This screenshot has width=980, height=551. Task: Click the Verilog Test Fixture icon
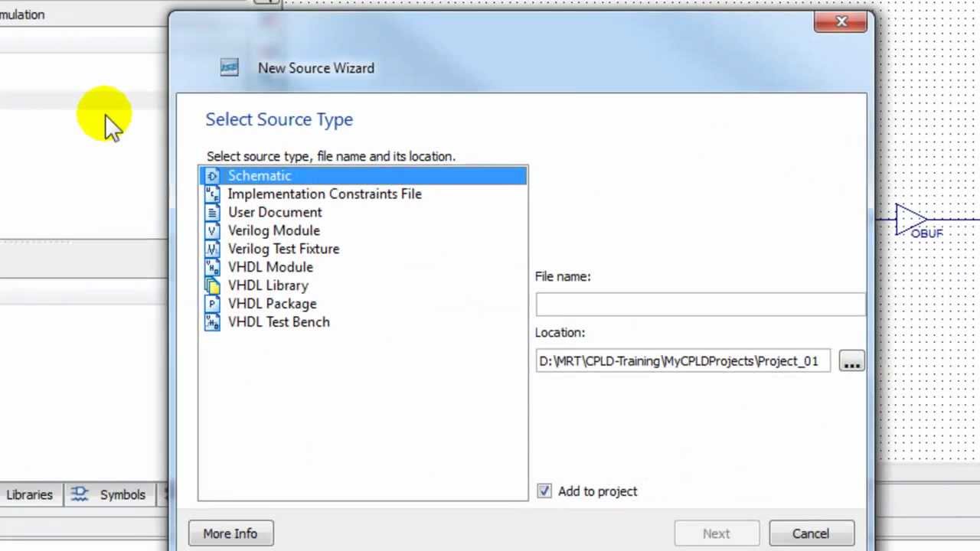click(x=213, y=249)
